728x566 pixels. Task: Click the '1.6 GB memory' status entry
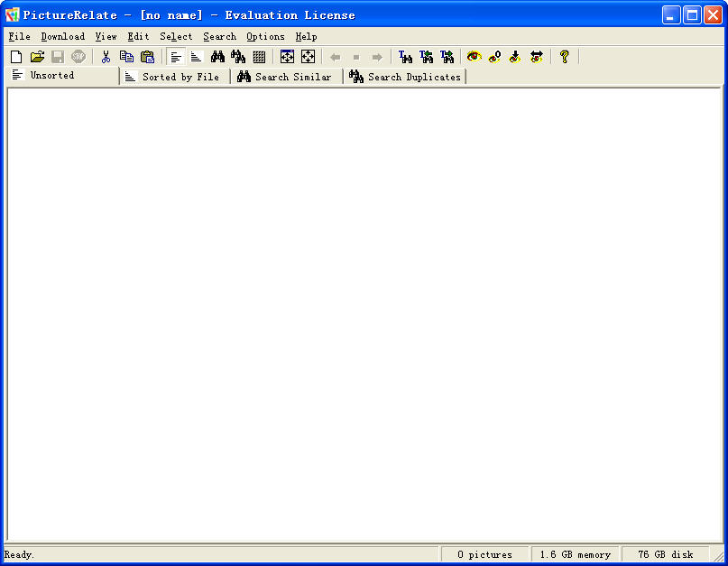coord(575,554)
